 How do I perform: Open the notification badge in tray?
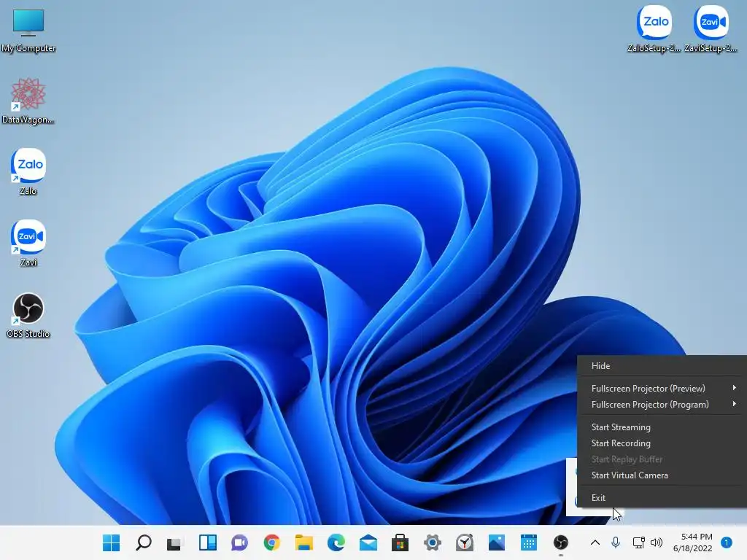pos(726,542)
